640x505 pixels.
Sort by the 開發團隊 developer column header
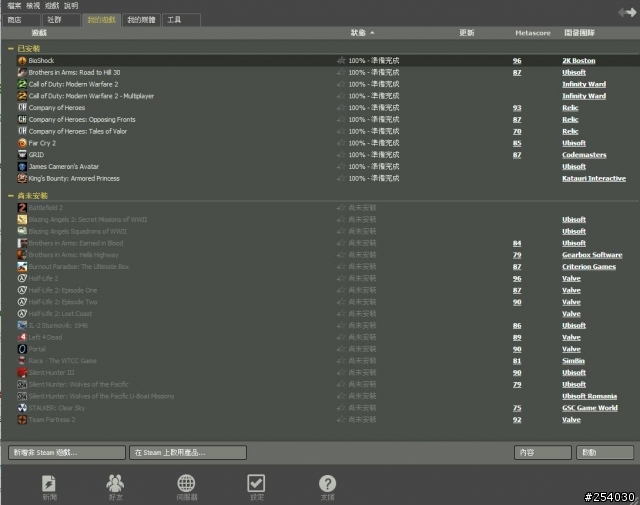click(x=579, y=33)
